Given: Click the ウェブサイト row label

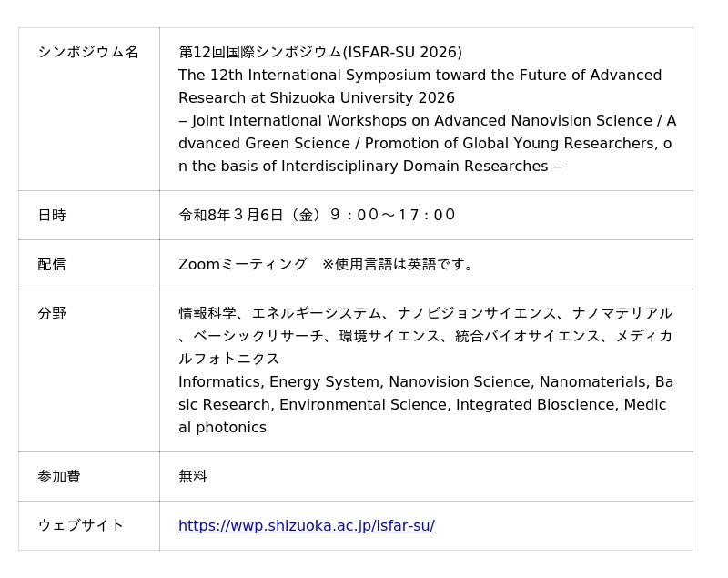Looking at the screenshot, I should tap(81, 525).
